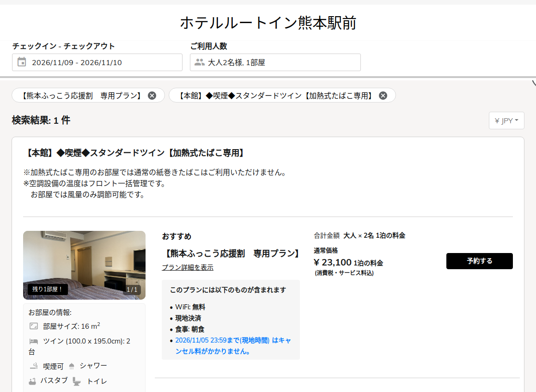The height and width of the screenshot is (392, 536).
Task: Click the 現地決済 item
Action: coord(188,318)
